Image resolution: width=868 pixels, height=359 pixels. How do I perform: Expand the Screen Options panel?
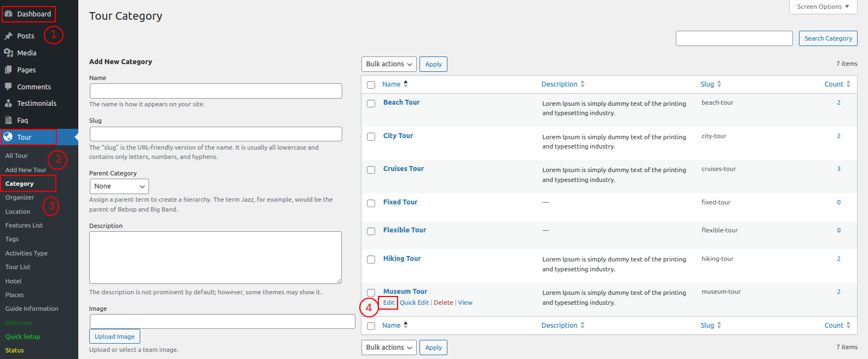click(823, 7)
